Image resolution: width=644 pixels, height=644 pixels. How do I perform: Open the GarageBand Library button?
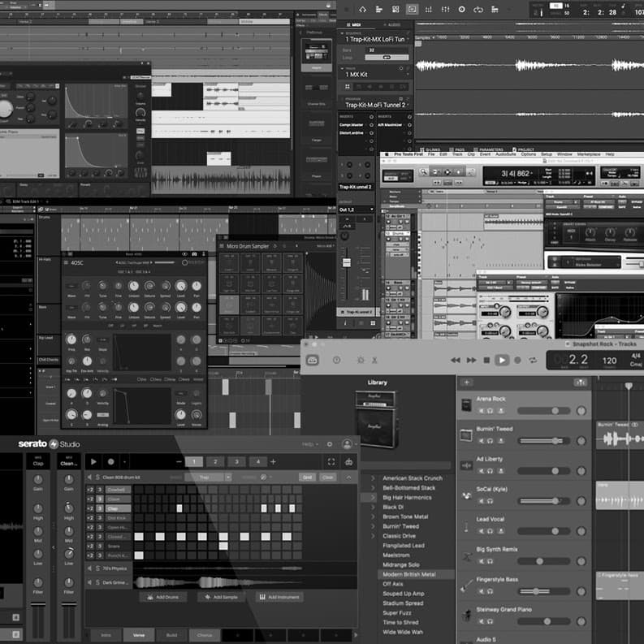pos(313,360)
